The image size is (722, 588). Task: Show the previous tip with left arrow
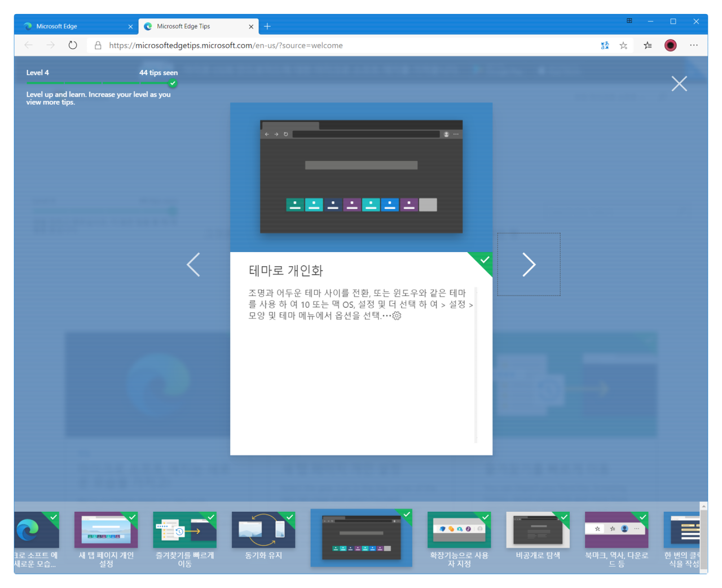[x=193, y=264]
